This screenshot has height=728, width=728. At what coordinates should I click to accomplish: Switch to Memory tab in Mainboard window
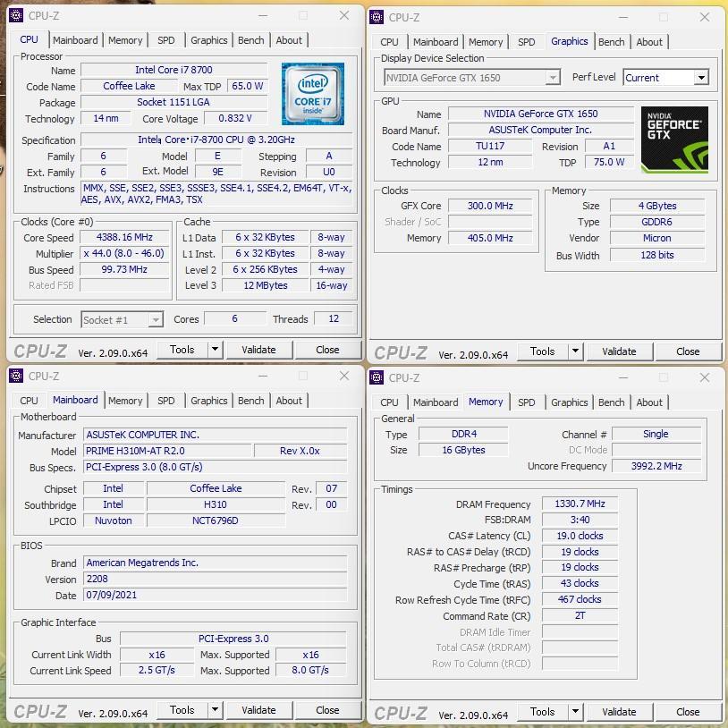point(125,400)
